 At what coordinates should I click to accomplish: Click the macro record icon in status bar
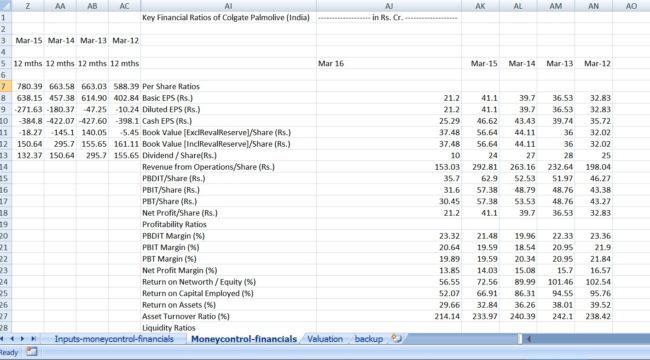(x=32, y=352)
